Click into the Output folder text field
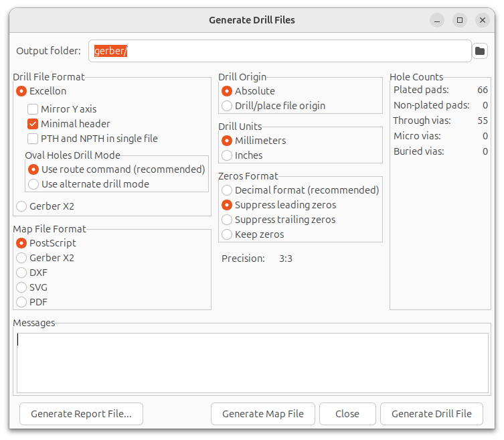This screenshot has height=440, width=504. [280, 51]
